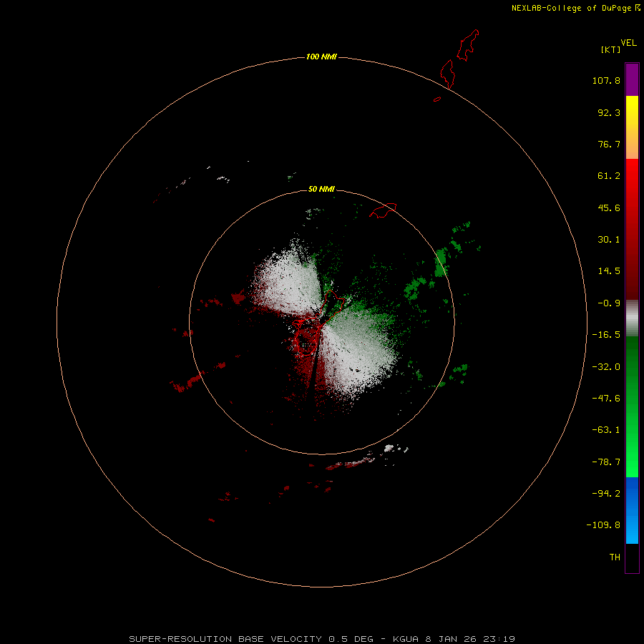Click the blue segment of the color bar
Image resolution: width=644 pixels, height=644 pixels.
point(632,510)
